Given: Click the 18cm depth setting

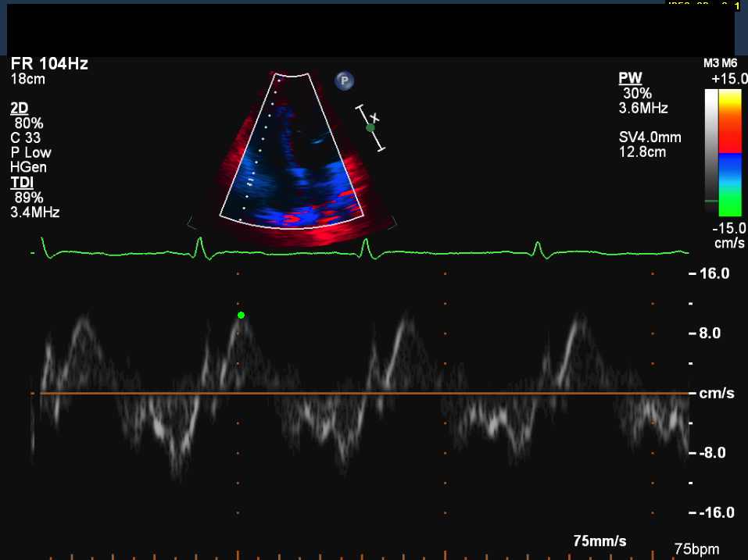Looking at the screenshot, I should (27, 79).
